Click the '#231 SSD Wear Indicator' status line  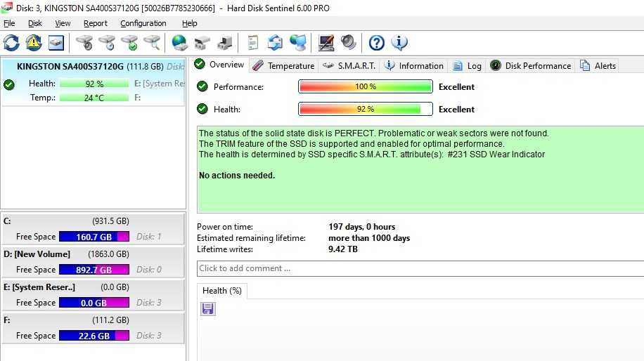pos(496,155)
